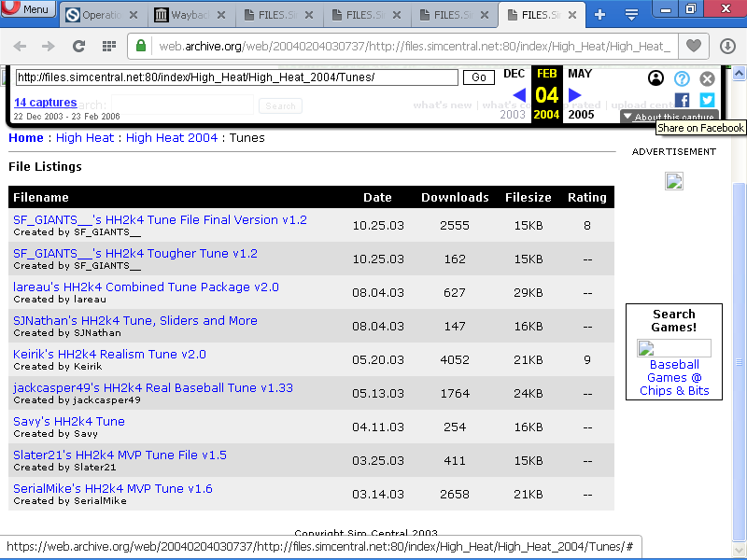Click the browser address bar URL

point(415,46)
